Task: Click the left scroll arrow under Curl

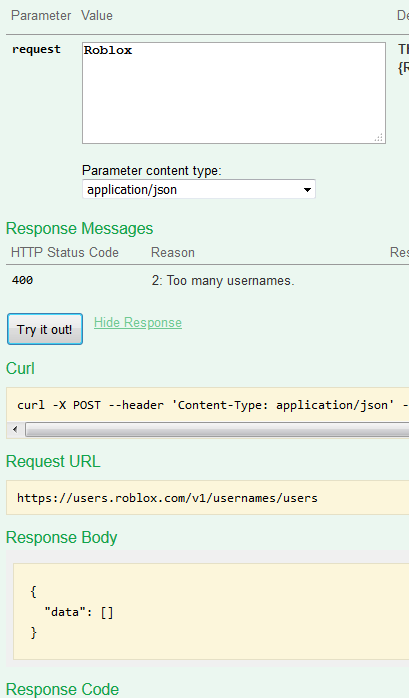Action: (x=16, y=430)
